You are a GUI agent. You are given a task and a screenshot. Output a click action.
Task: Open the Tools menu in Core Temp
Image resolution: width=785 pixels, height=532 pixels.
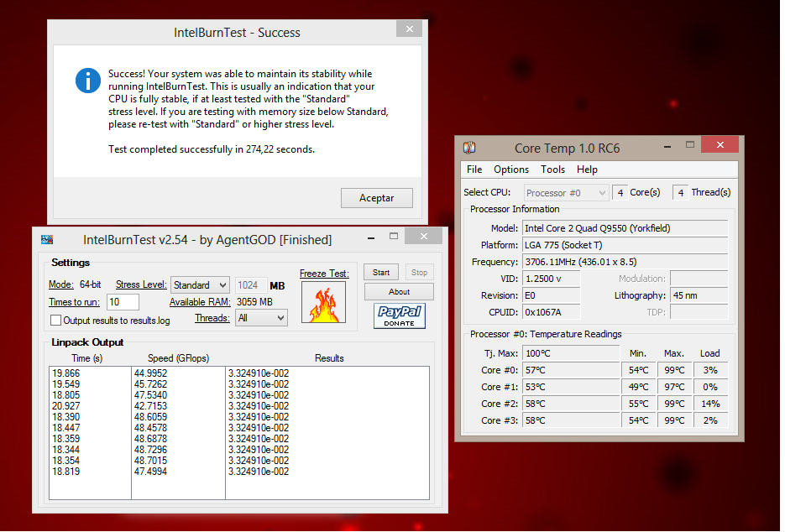[x=552, y=170]
